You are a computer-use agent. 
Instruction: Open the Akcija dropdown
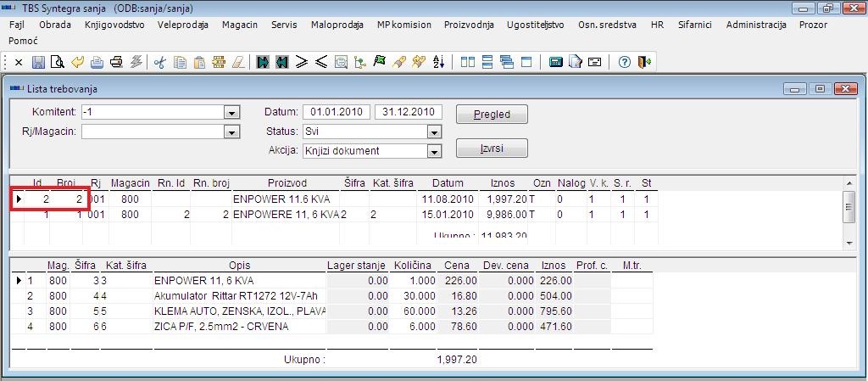tap(434, 151)
